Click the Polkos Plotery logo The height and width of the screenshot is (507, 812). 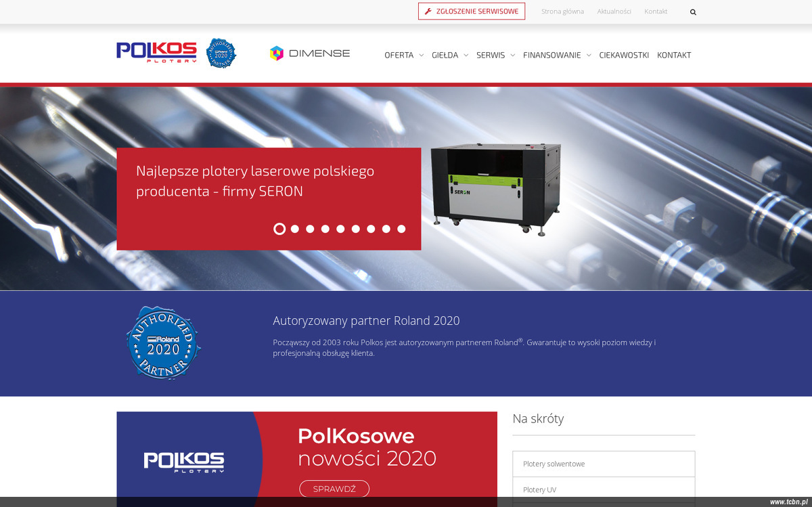(x=156, y=53)
